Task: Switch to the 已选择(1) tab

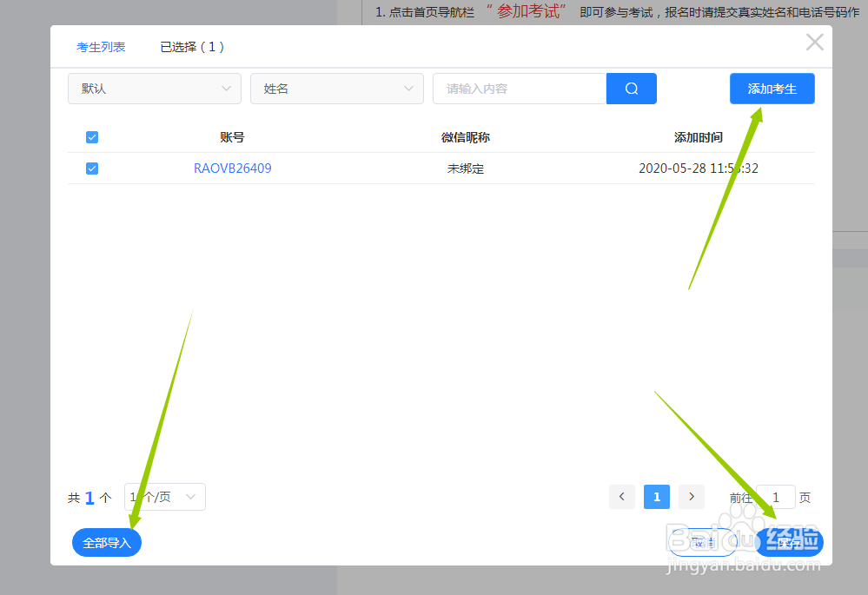Action: click(192, 47)
